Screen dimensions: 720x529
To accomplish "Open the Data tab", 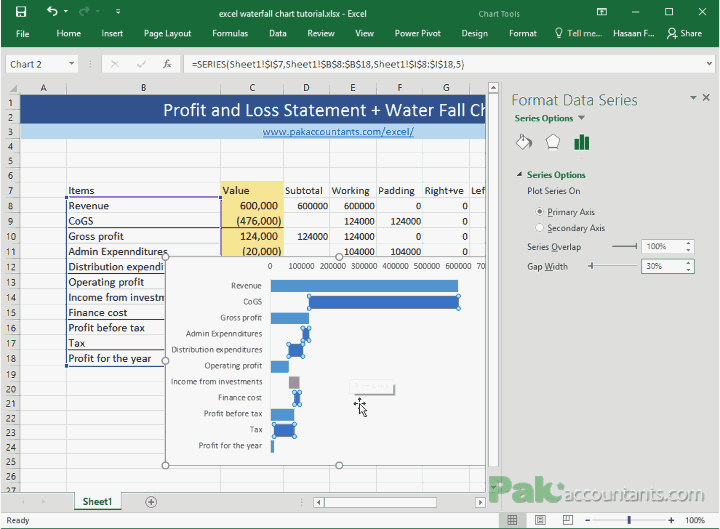I will pos(278,34).
